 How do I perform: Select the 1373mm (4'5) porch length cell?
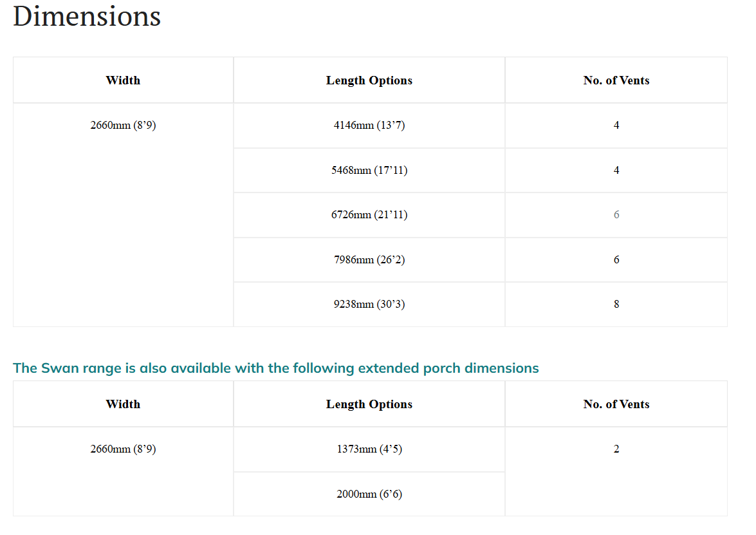click(369, 449)
